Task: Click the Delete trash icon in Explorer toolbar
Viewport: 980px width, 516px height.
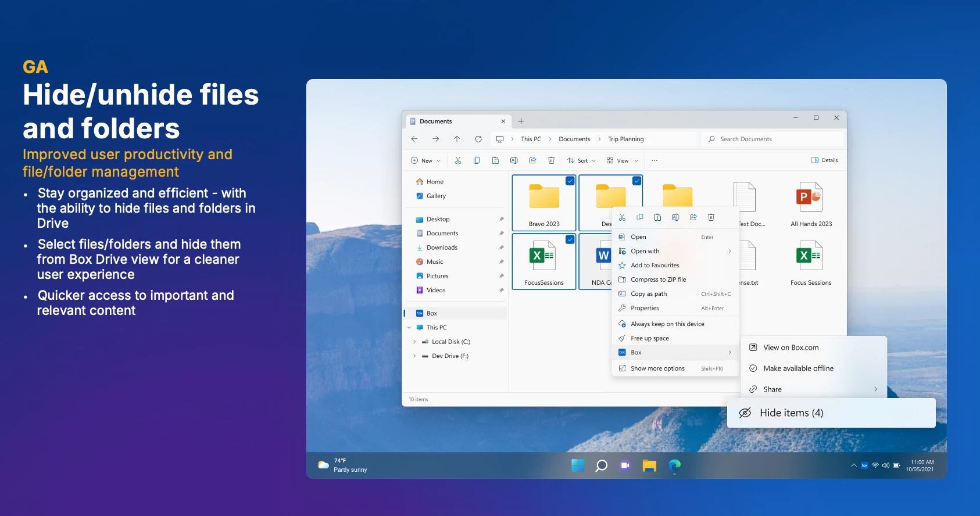Action: pyautogui.click(x=551, y=160)
